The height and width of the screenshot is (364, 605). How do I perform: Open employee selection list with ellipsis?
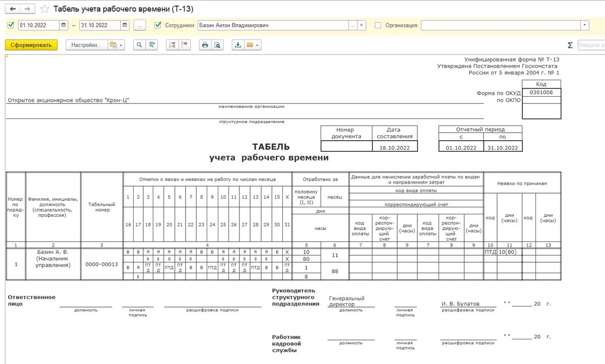353,25
